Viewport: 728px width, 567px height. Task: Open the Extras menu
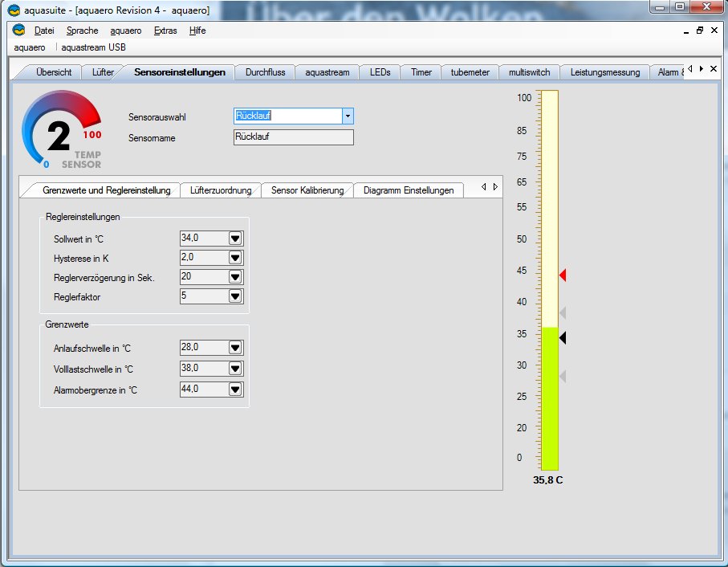pos(165,31)
